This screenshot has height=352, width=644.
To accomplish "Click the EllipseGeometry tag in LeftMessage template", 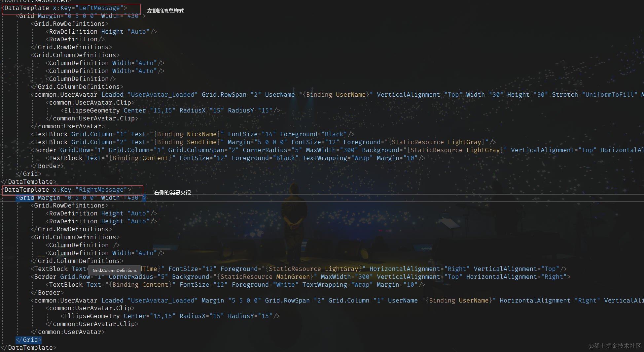I will click(x=90, y=111).
